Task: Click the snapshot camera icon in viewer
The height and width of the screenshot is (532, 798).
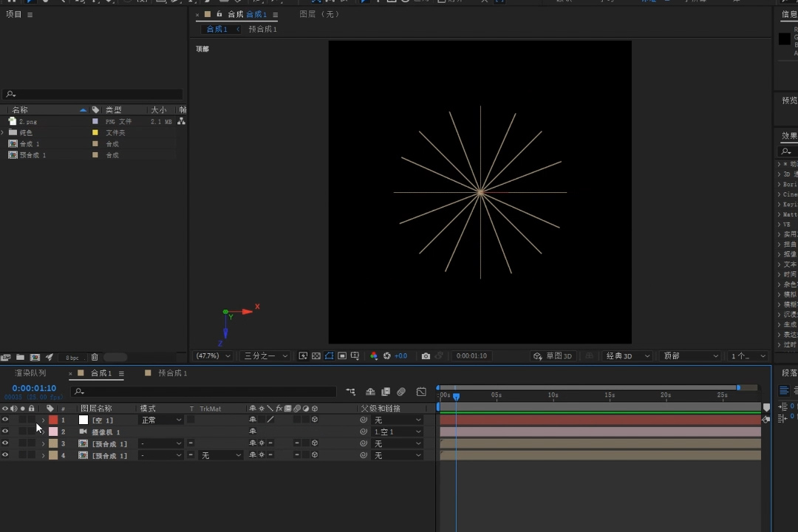Action: 426,356
